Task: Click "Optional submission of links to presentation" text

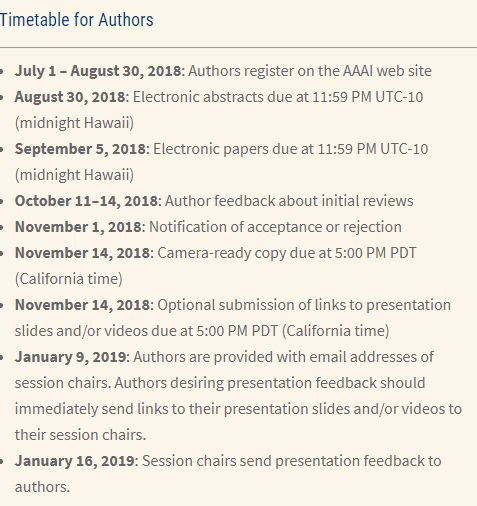Action: (x=304, y=305)
